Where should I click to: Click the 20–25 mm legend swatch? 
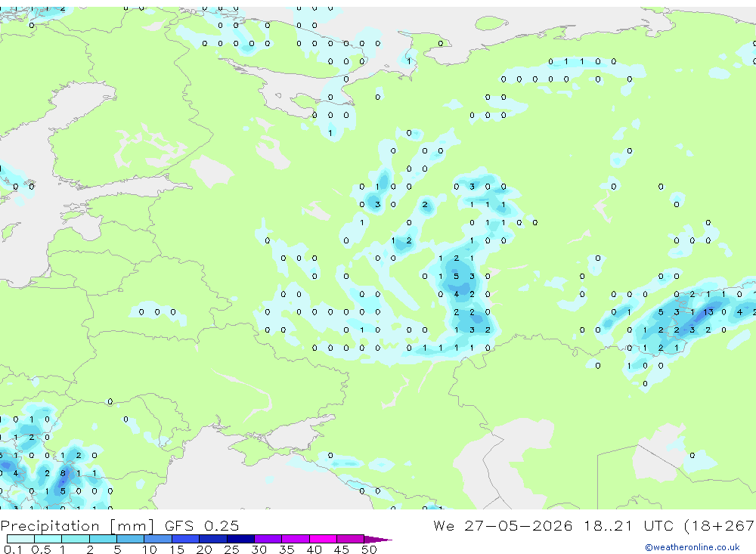[213, 539]
